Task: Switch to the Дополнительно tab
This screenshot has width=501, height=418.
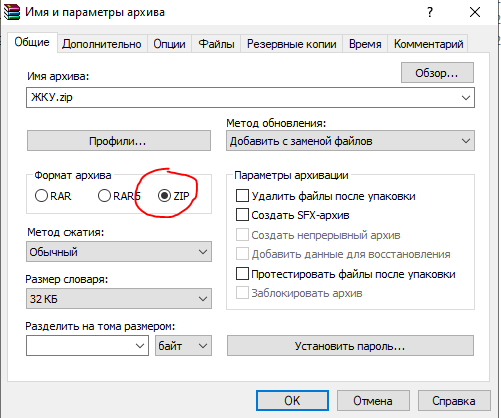Action: (102, 44)
